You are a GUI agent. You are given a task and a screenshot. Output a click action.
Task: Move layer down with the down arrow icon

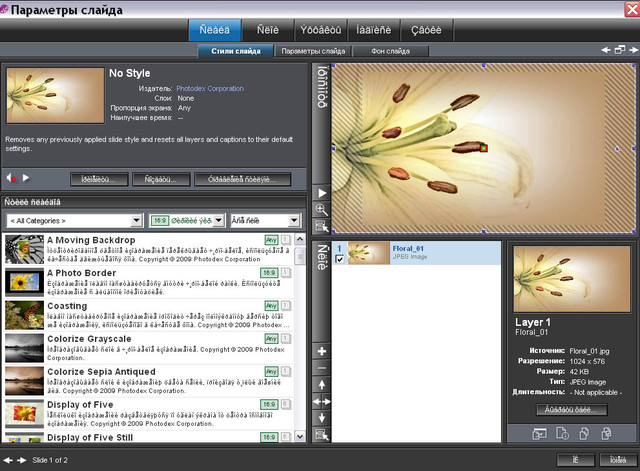point(322,418)
